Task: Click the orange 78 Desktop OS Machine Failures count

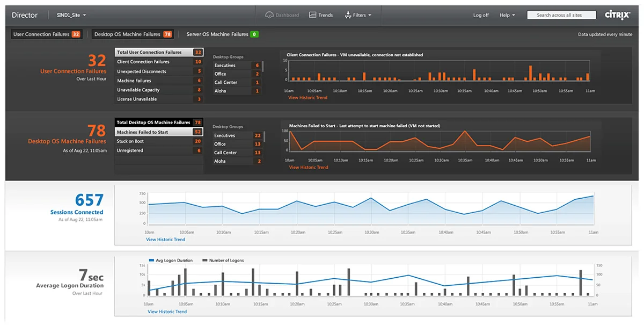Action: 97,130
